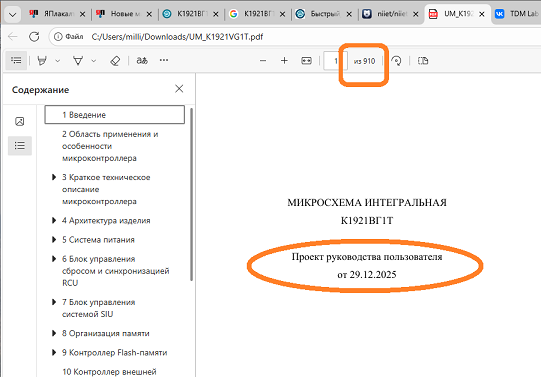Expand chapter 8 Организация памяти
The height and width of the screenshot is (377, 541).
click(54, 333)
